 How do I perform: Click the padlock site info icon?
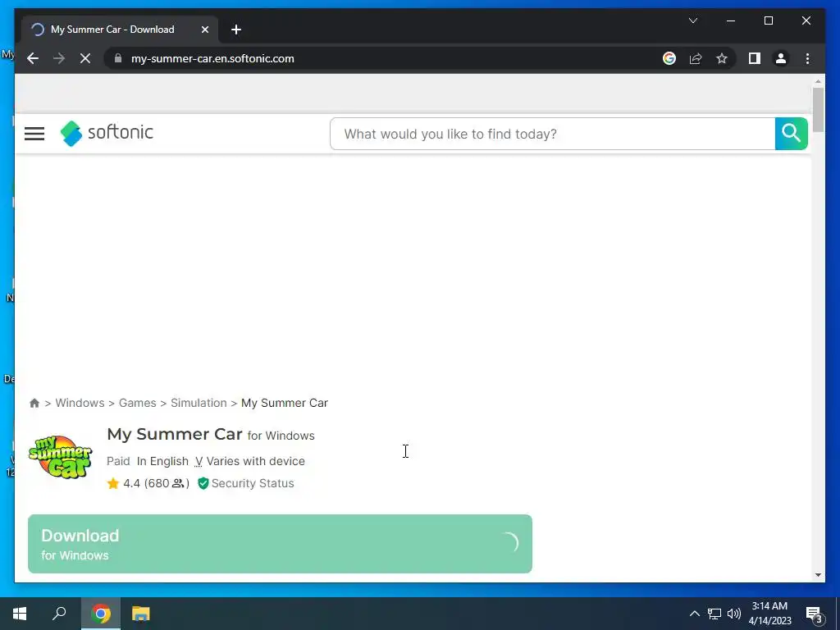pos(118,58)
